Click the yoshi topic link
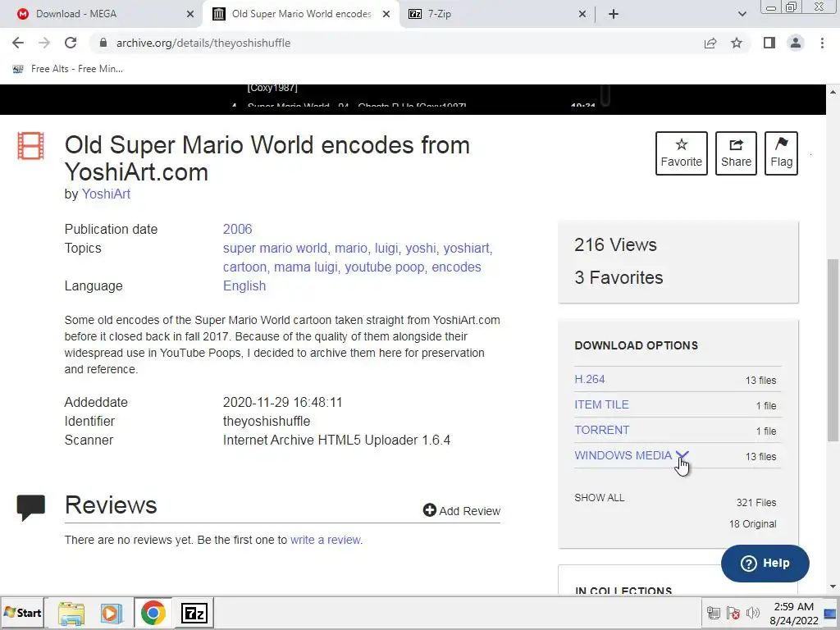Viewport: 840px width, 630px height. [421, 248]
